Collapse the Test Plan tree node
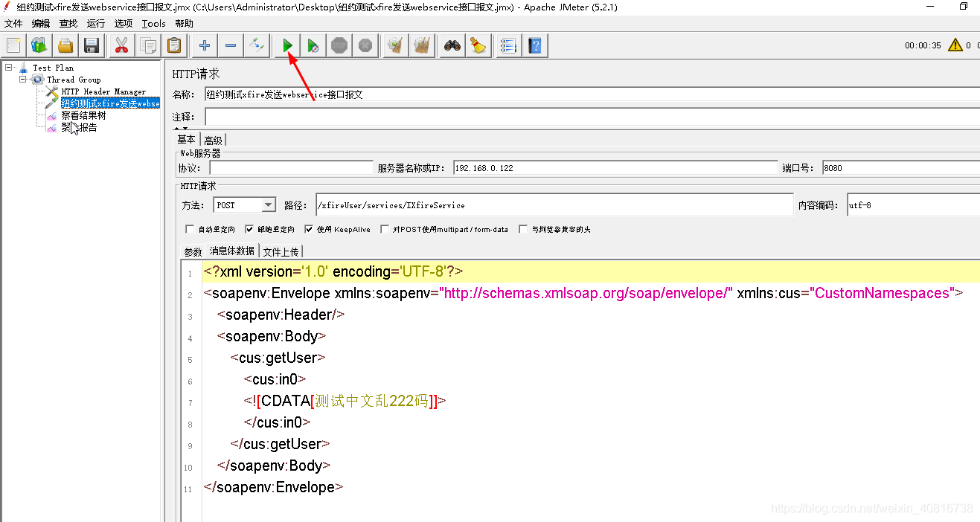Viewport: 980px width, 522px height. 8,67
